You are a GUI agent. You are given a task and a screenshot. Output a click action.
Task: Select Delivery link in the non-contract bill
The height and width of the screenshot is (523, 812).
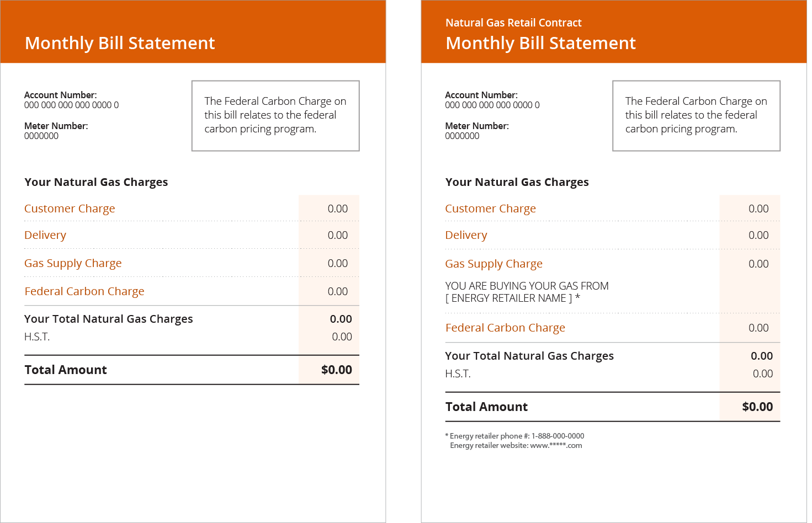(45, 236)
